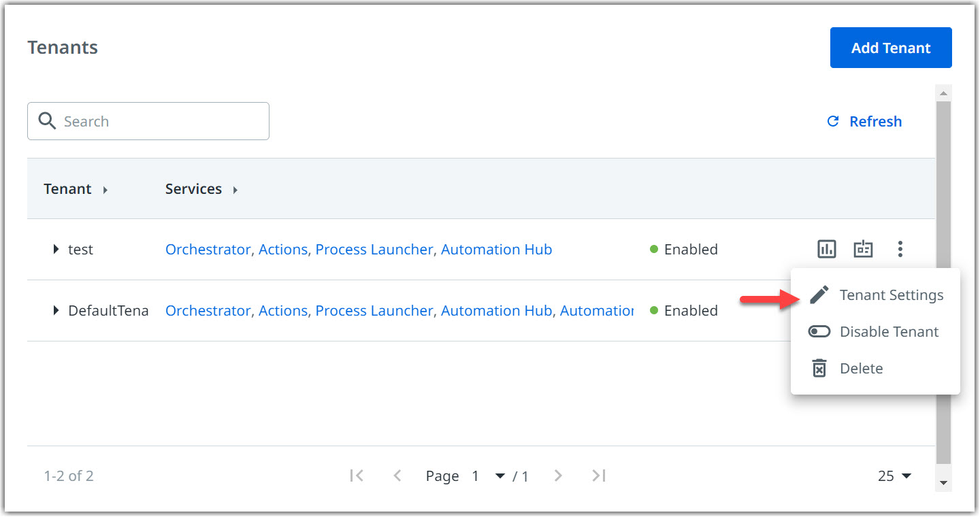Image resolution: width=980 pixels, height=517 pixels.
Task: Click the toggle icon beside Disable Tenant
Action: point(819,331)
